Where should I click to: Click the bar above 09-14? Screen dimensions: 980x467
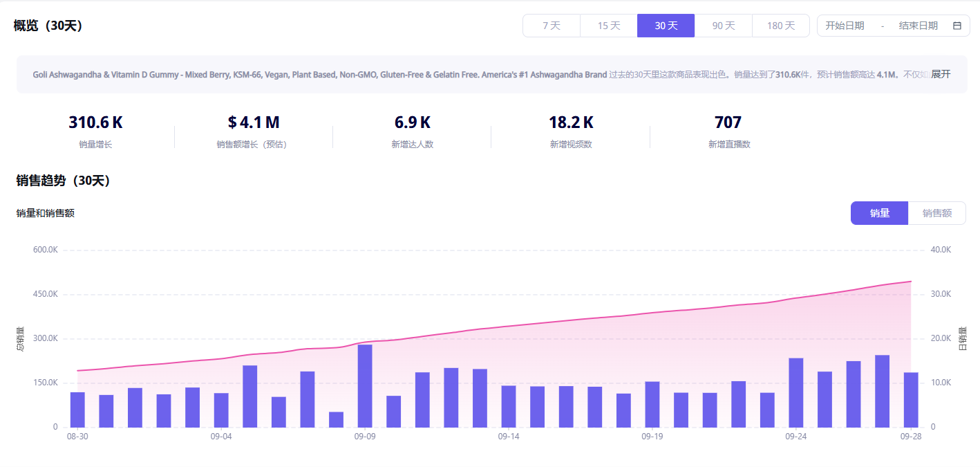point(509,406)
